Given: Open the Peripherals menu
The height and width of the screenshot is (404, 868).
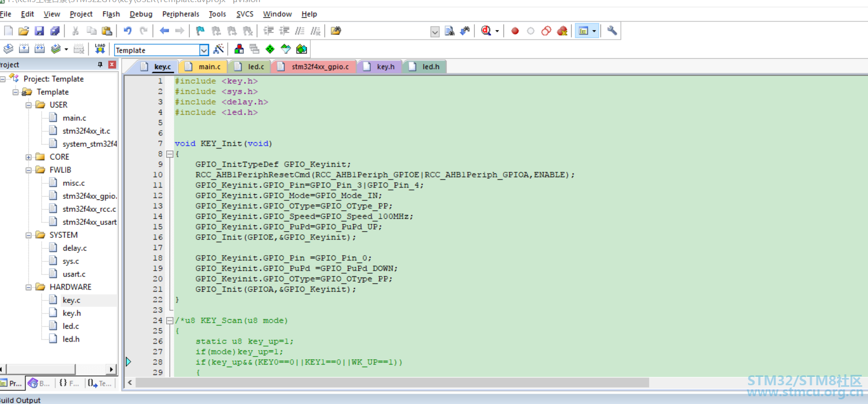Looking at the screenshot, I should click(x=181, y=14).
